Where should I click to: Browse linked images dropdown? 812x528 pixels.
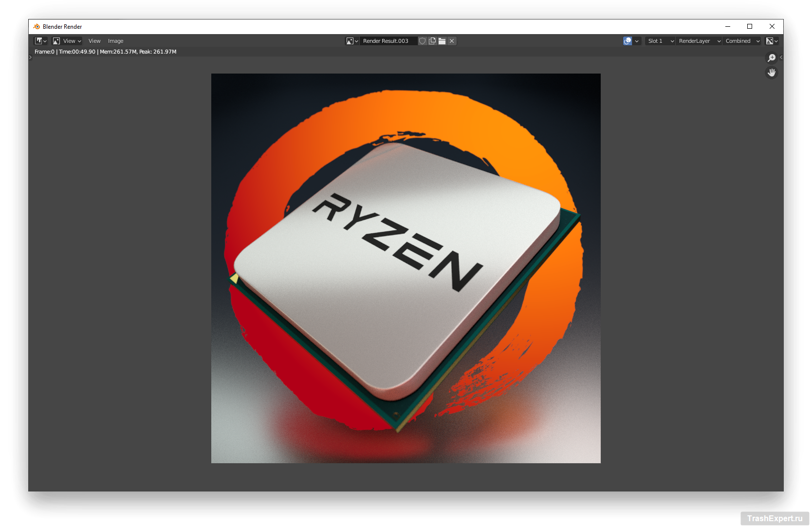coord(352,41)
